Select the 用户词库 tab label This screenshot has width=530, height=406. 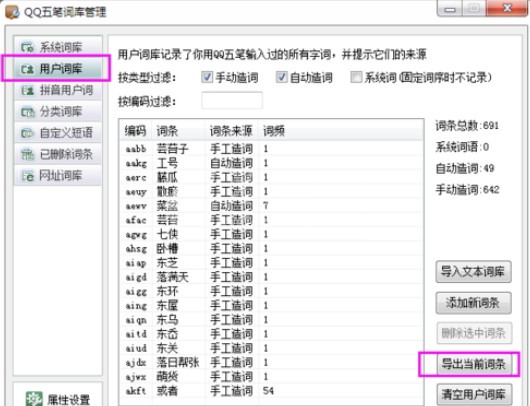[x=61, y=69]
